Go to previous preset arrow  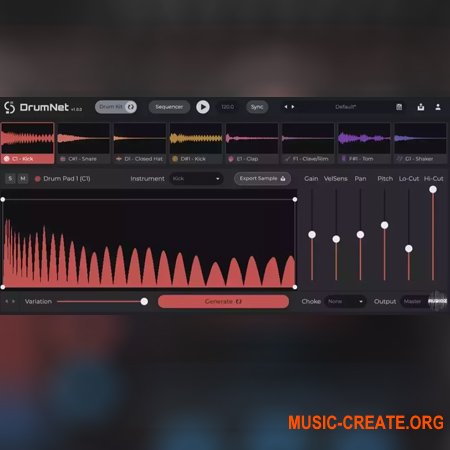click(286, 107)
